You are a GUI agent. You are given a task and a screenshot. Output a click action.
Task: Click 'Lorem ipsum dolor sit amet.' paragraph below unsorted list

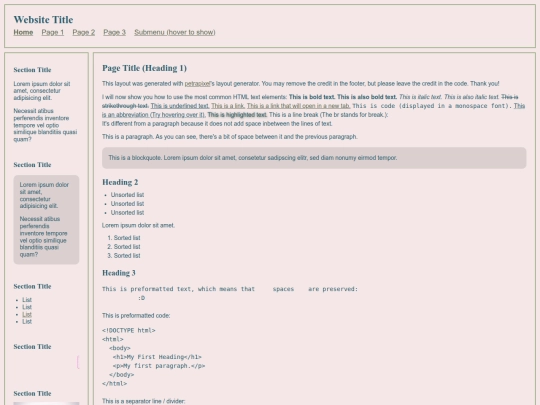138,226
